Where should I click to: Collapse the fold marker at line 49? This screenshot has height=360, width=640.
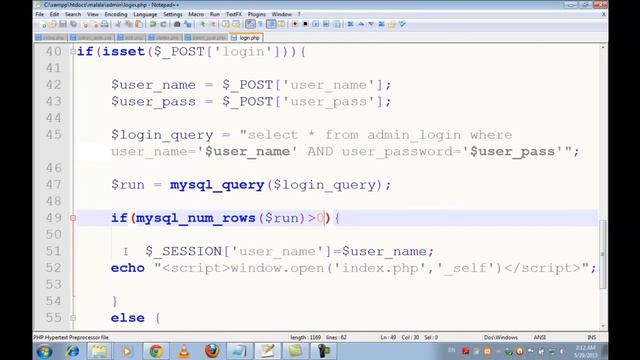click(x=73, y=218)
